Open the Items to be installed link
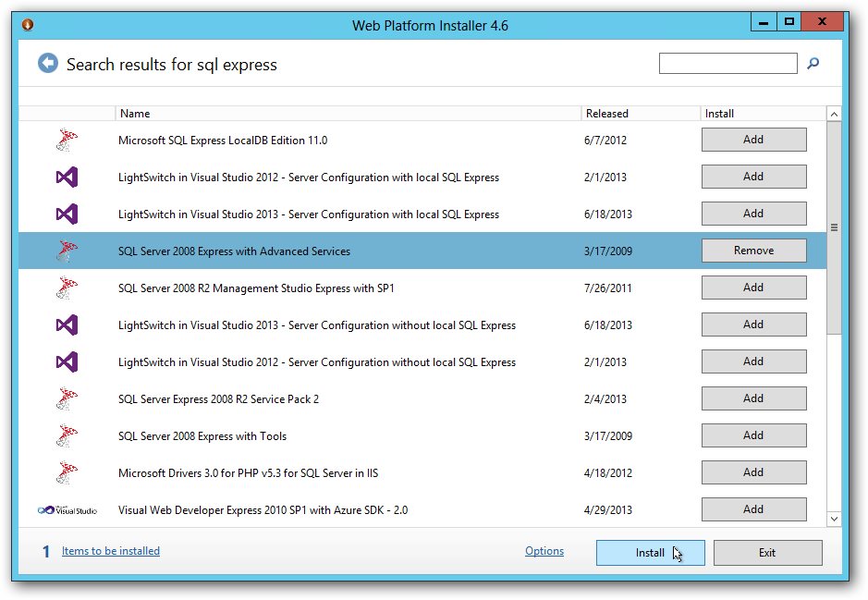Image resolution: width=868 pixels, height=600 pixels. click(111, 551)
